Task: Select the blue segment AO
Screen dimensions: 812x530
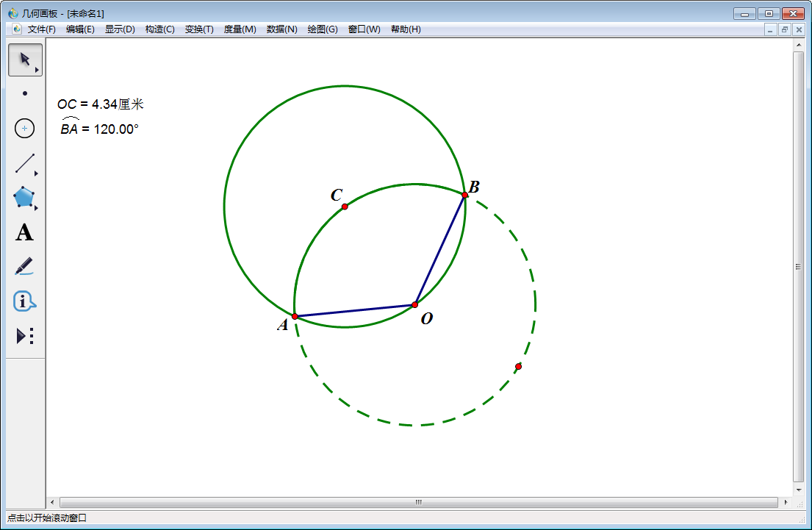Action: (355, 311)
